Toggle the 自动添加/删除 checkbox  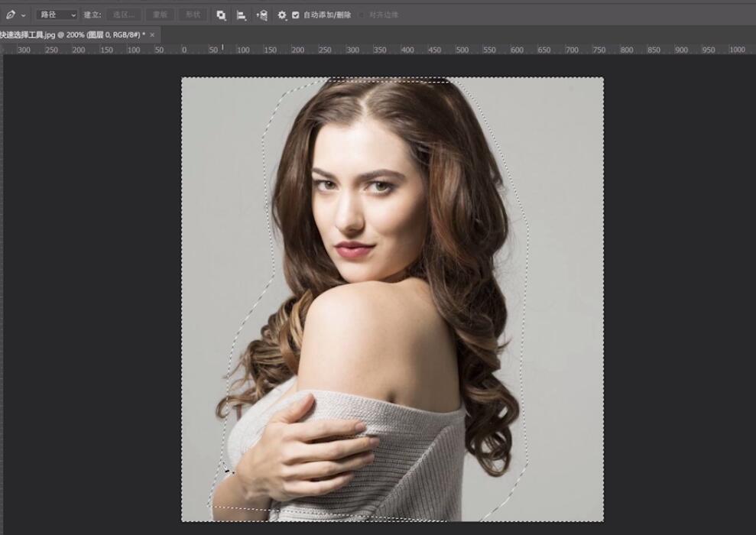coord(296,15)
